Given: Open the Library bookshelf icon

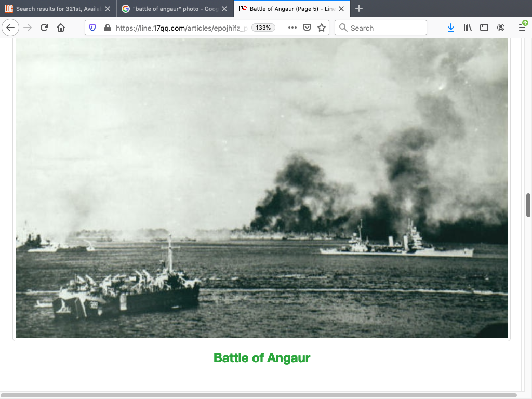Looking at the screenshot, I should click(468, 28).
